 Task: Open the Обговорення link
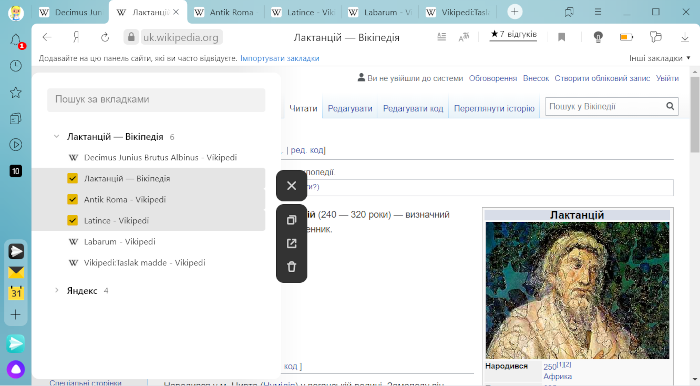[493, 79]
